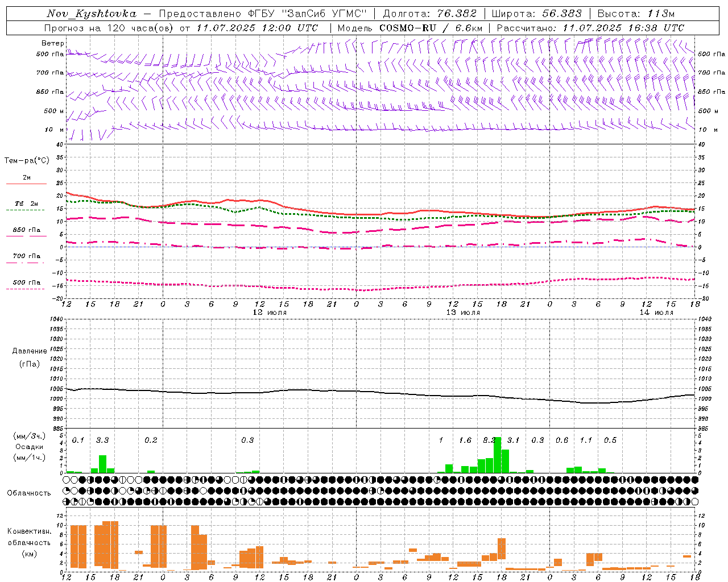Click the '(км)' unit label under convective cloudiness
This screenshot has width=728, height=582.
(x=29, y=554)
